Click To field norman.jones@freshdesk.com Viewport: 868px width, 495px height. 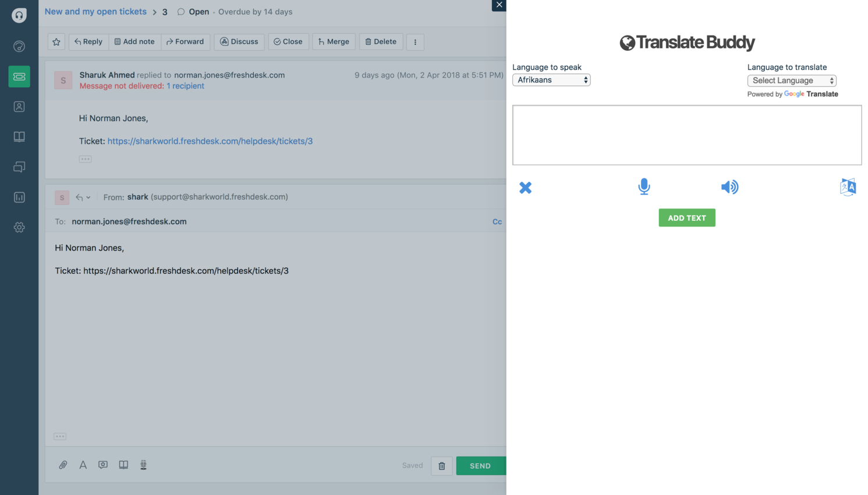tap(129, 222)
